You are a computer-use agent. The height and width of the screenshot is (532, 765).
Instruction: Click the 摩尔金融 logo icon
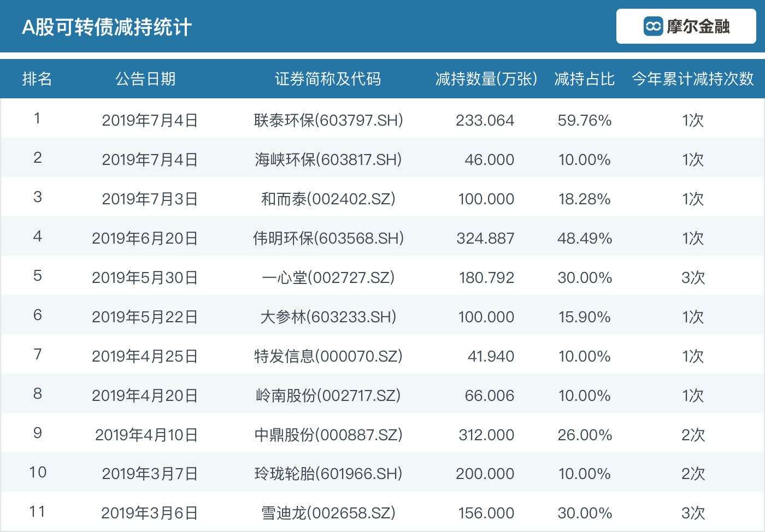pyautogui.click(x=653, y=26)
